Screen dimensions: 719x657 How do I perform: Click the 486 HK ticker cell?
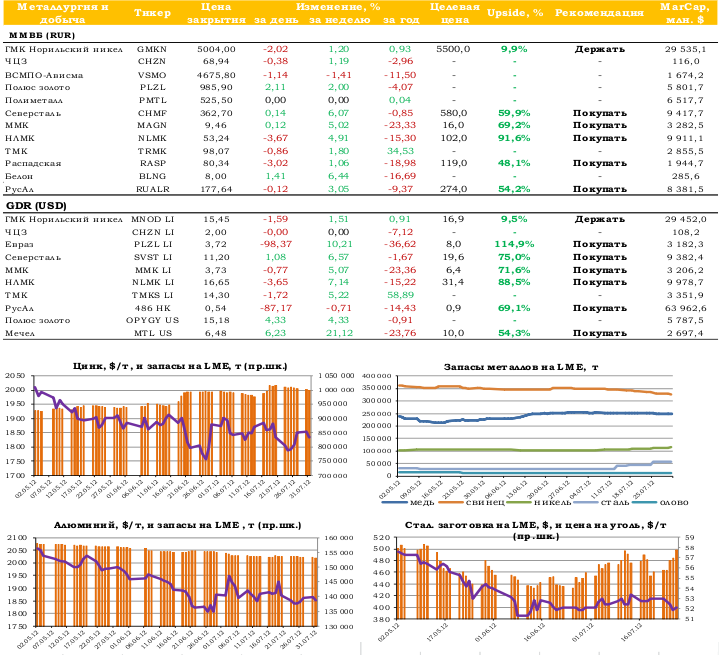[153, 308]
